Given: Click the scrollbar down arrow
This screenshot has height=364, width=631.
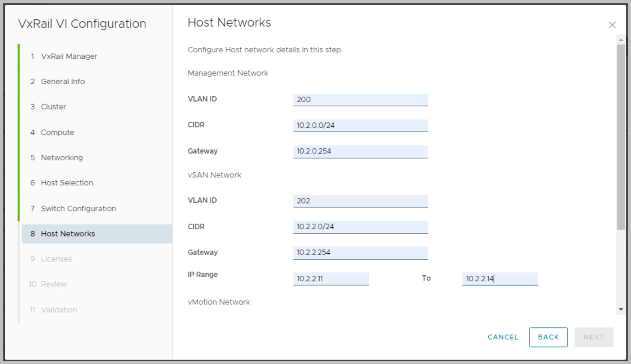Looking at the screenshot, I should (621, 309).
